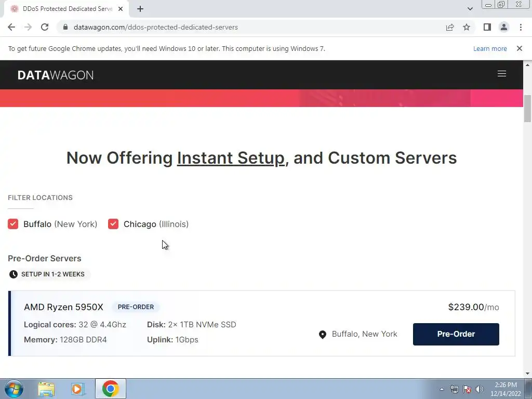Open the Action Center flag icon

tap(467, 389)
